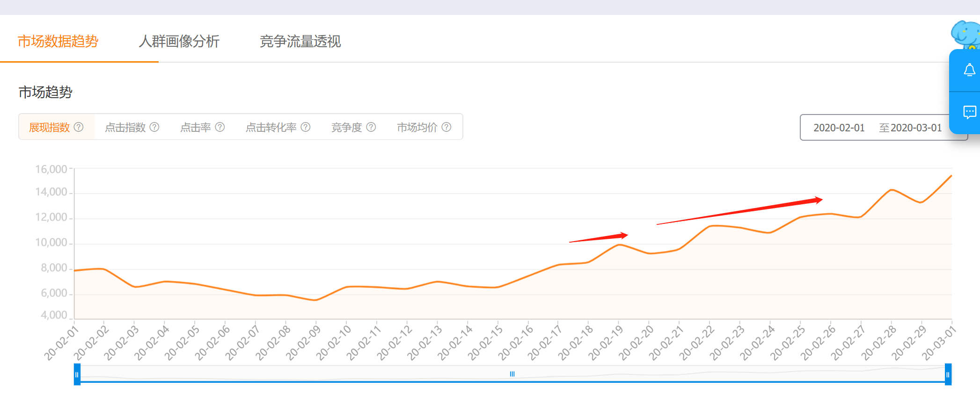
Task: Click the 4,000 y-axis label
Action: pyautogui.click(x=54, y=315)
